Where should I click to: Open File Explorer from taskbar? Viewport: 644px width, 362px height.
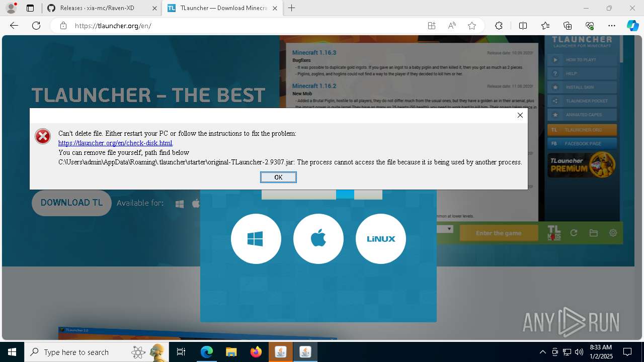pos(231,352)
